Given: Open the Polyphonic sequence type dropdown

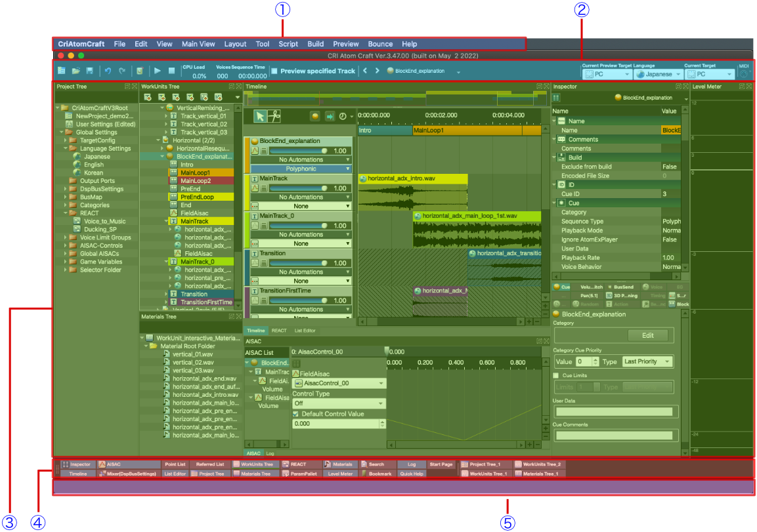Looking at the screenshot, I should (301, 169).
